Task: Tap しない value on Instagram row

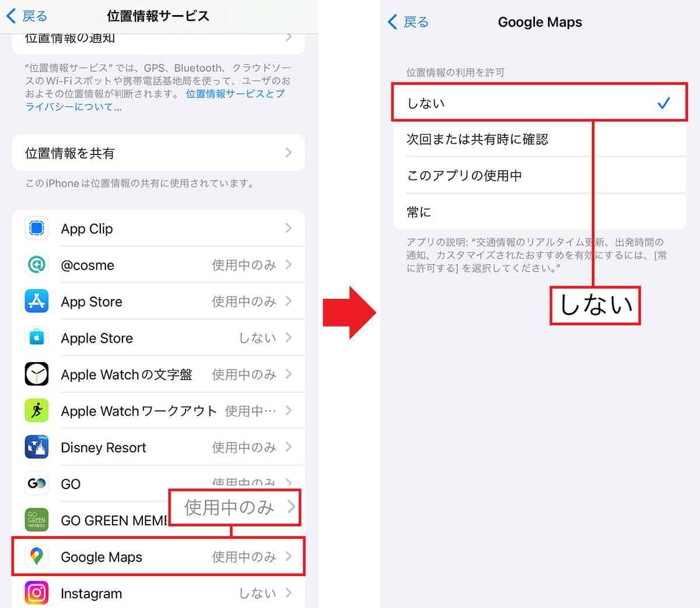Action: pos(257,593)
